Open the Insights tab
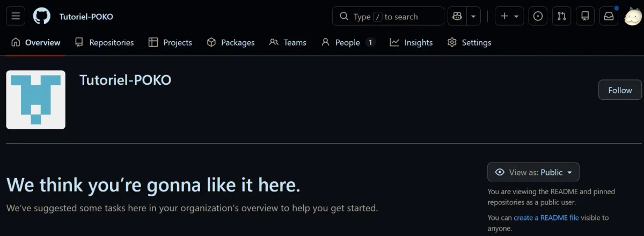The width and height of the screenshot is (644, 236). coord(411,42)
